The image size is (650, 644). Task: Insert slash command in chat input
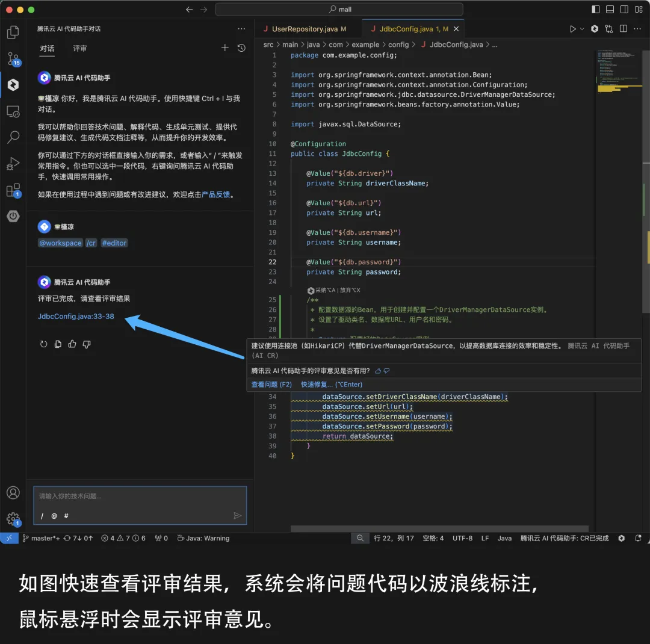click(x=42, y=516)
